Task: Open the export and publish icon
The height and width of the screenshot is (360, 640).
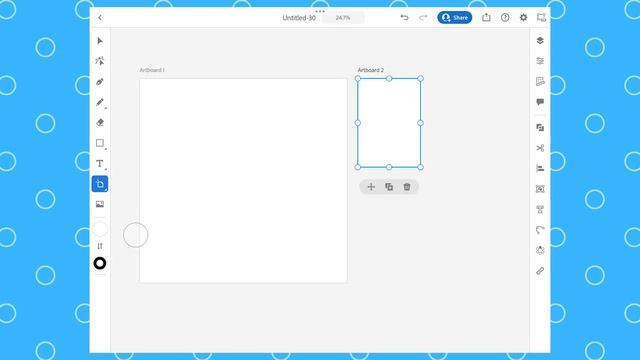Action: point(486,17)
